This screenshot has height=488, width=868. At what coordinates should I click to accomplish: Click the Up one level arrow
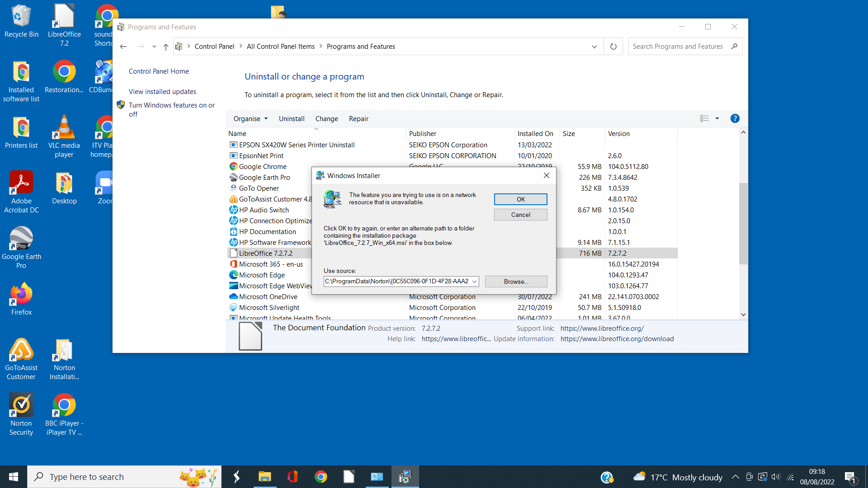point(166,47)
